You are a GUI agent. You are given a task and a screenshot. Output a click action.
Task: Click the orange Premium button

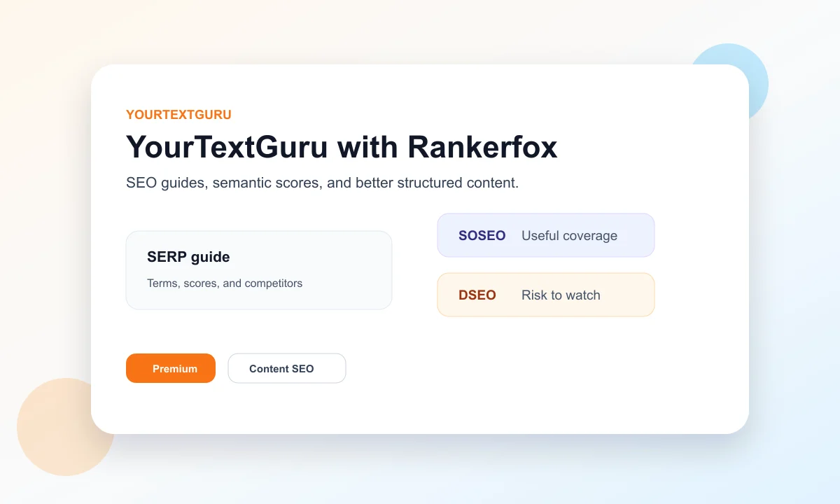[171, 368]
